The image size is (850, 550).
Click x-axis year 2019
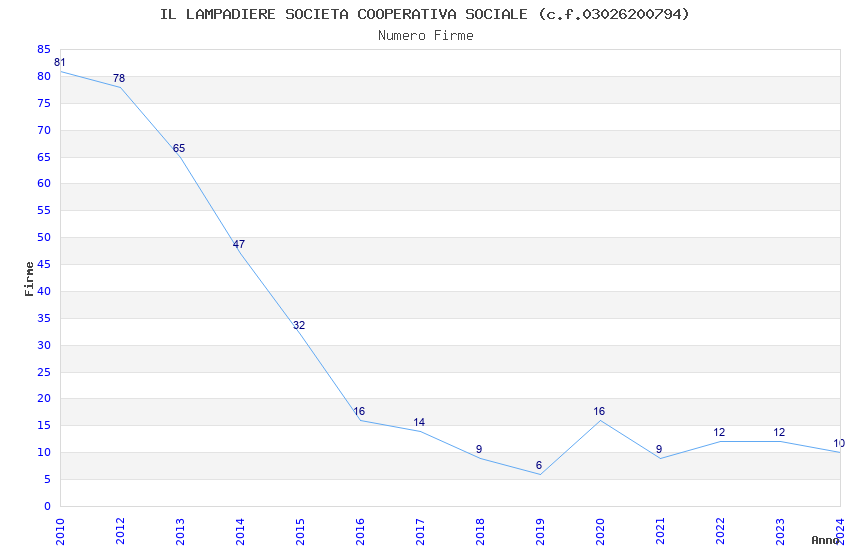pyautogui.click(x=540, y=531)
